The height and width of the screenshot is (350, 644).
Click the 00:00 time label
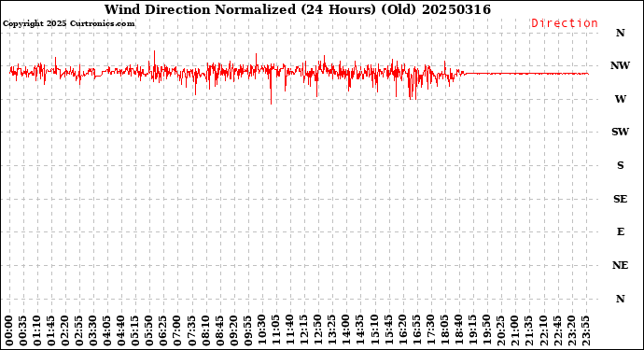pos(9,330)
